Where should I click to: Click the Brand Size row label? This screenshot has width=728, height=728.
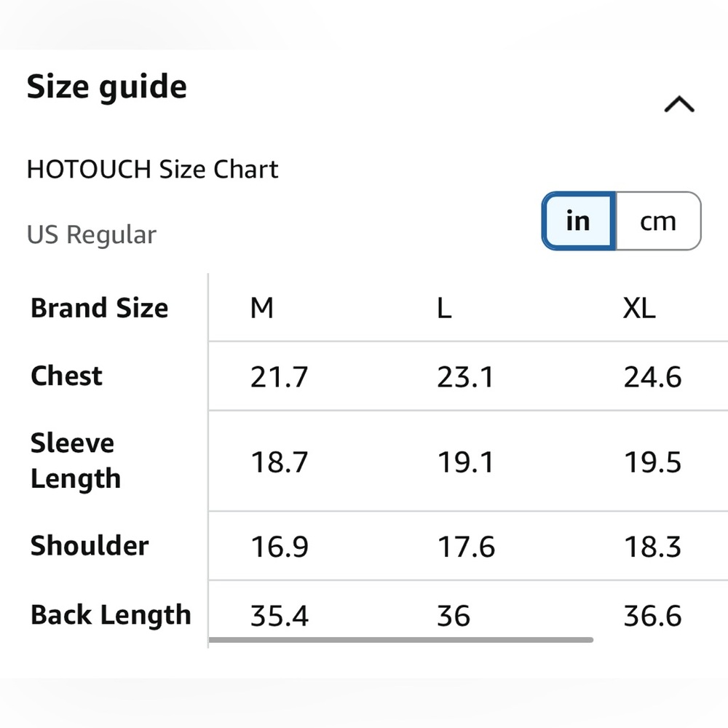point(99,308)
